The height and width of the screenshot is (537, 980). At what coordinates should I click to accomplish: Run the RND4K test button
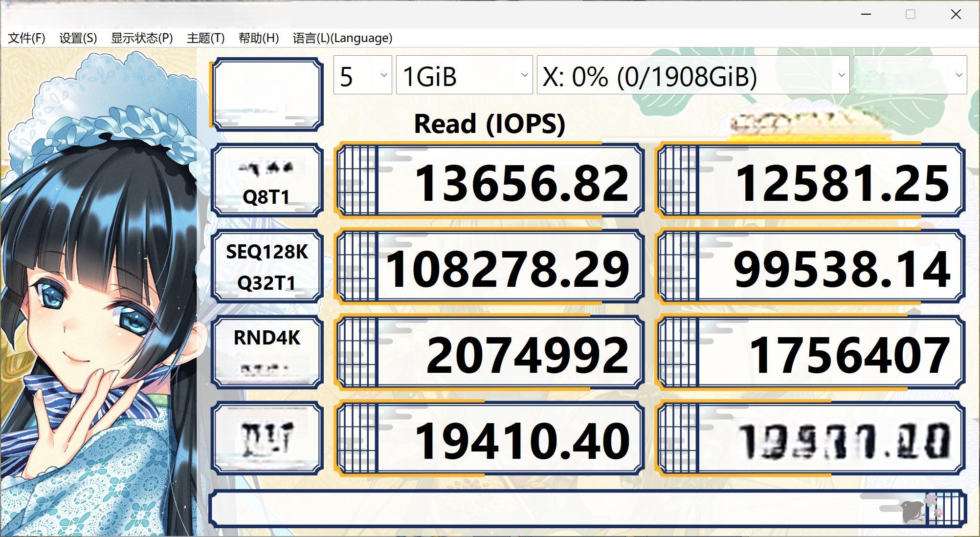click(x=267, y=352)
